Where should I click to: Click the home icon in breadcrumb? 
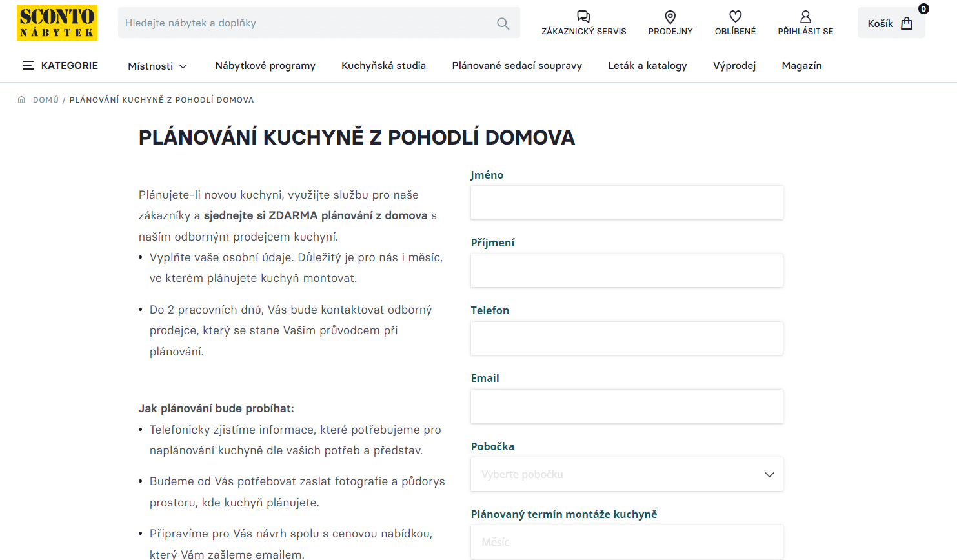click(21, 100)
